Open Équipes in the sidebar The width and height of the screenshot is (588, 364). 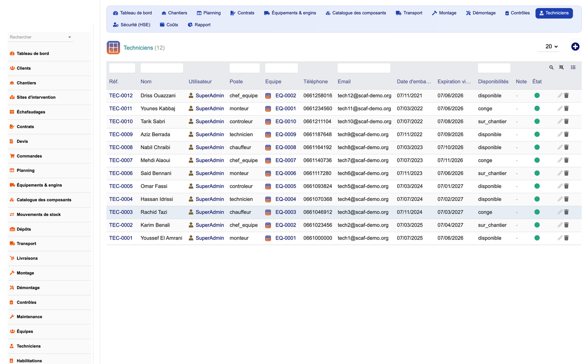(x=25, y=331)
